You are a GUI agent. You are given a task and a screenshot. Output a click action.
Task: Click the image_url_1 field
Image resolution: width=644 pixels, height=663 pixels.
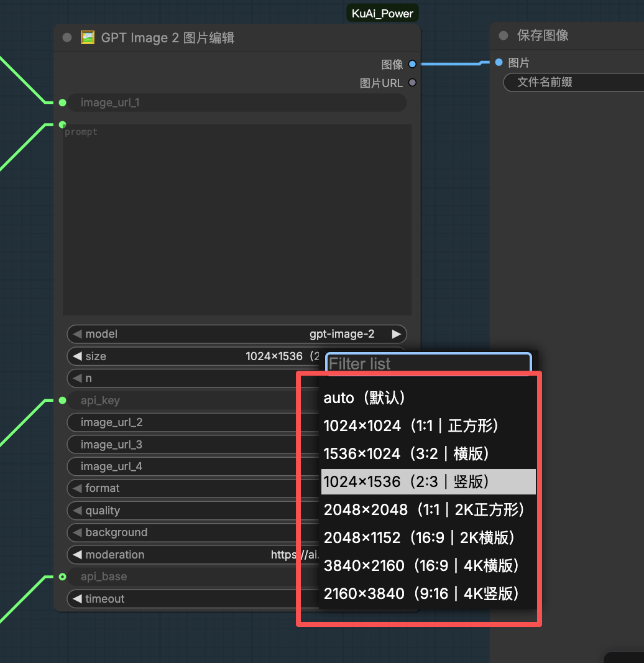click(237, 103)
